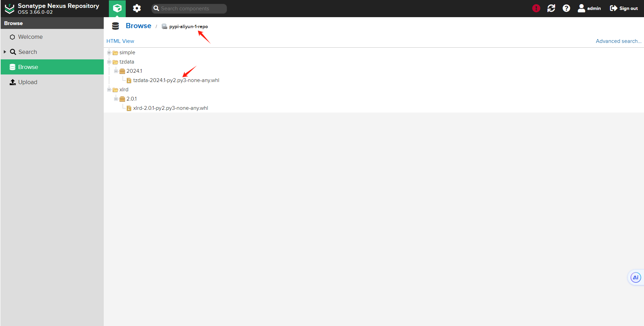The image size is (644, 326).
Task: Click the database icon beside Browse heading
Action: 115,26
